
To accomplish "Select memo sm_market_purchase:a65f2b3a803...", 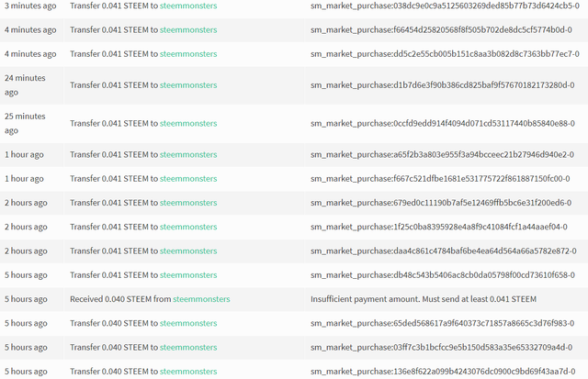I will [442, 154].
